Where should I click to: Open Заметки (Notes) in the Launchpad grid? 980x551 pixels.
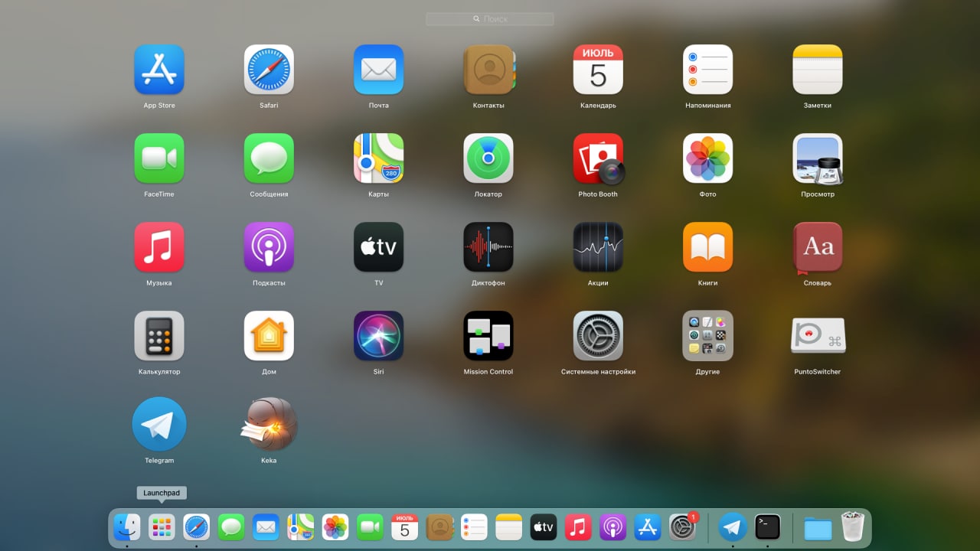[x=818, y=69]
